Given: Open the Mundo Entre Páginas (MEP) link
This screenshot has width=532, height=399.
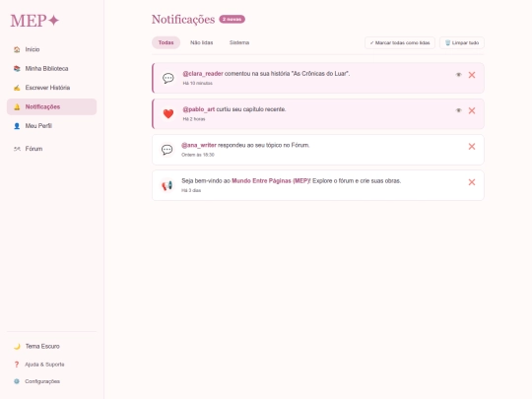Looking at the screenshot, I should point(270,181).
